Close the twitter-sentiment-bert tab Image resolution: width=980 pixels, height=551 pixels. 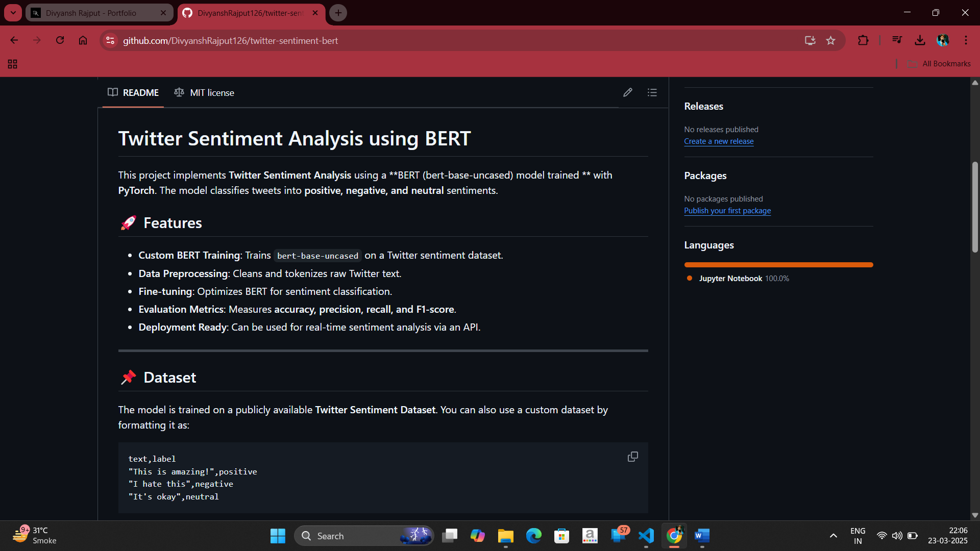point(315,13)
